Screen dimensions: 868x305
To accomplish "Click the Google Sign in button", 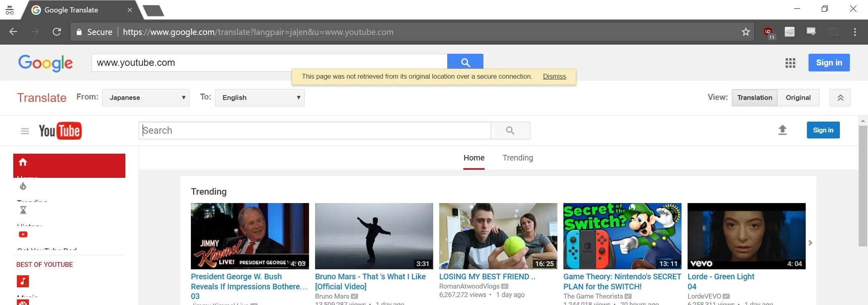I will (829, 63).
